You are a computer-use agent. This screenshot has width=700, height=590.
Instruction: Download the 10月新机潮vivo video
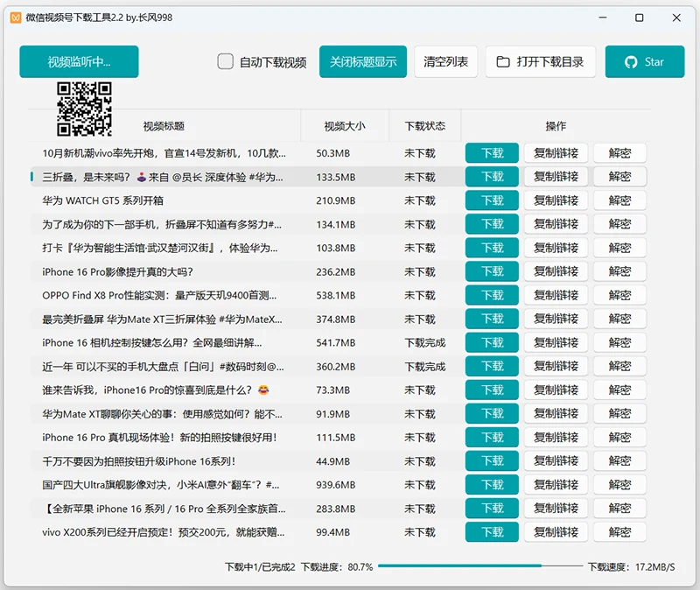click(492, 152)
